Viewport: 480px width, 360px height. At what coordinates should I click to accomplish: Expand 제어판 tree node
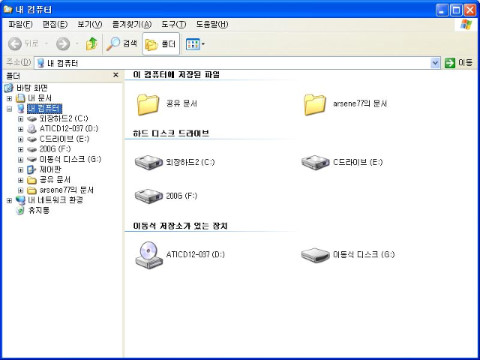pos(20,170)
